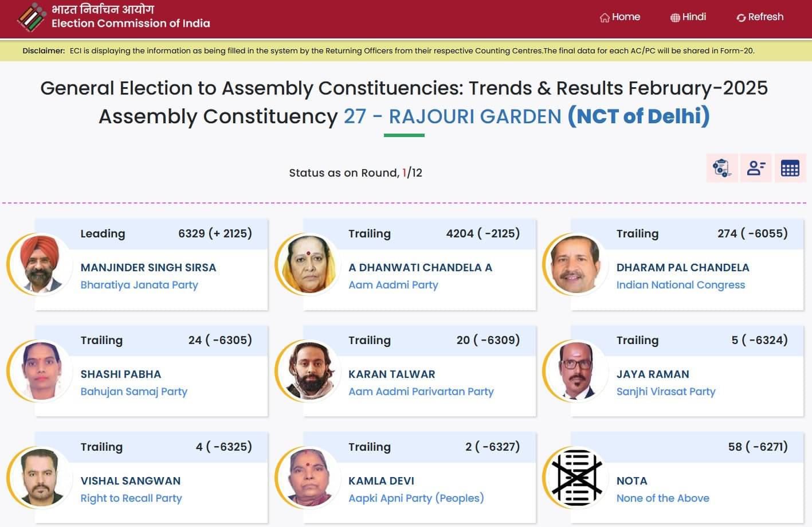Click the RAJOURI GARDEN constituency heading
Viewport: 812px width, 527px height.
pyautogui.click(x=474, y=116)
